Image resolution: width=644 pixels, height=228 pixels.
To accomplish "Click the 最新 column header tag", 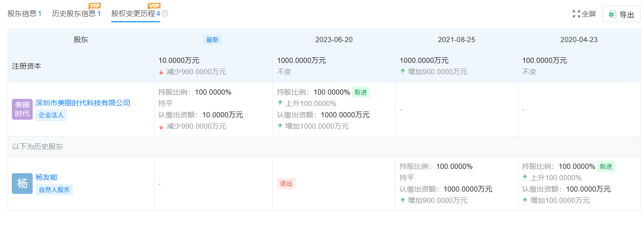I will pyautogui.click(x=212, y=40).
